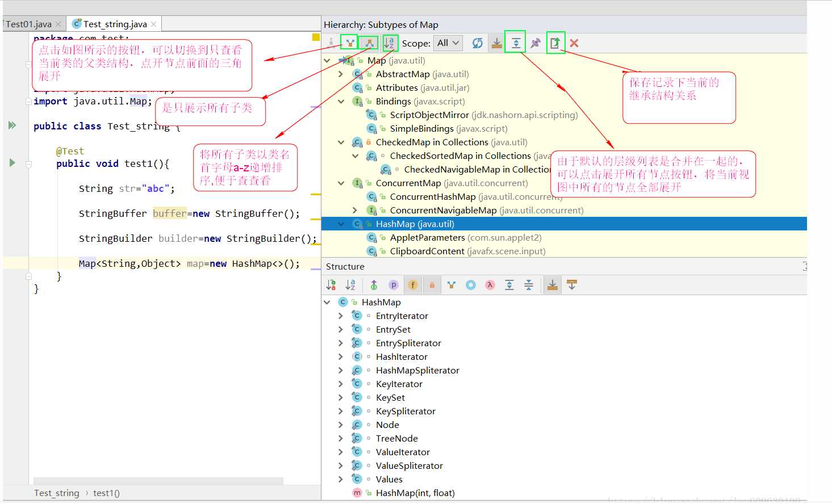Screen dimensions: 832x504
Task: Select the HashMapSpliterator entry in Structure
Action: [417, 370]
